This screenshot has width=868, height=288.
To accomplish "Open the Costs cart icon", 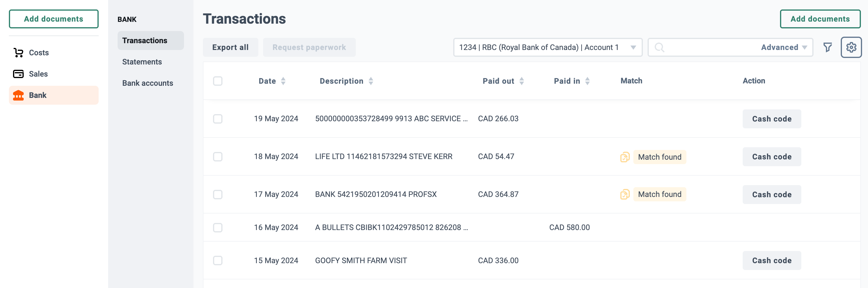I will pyautogui.click(x=18, y=53).
